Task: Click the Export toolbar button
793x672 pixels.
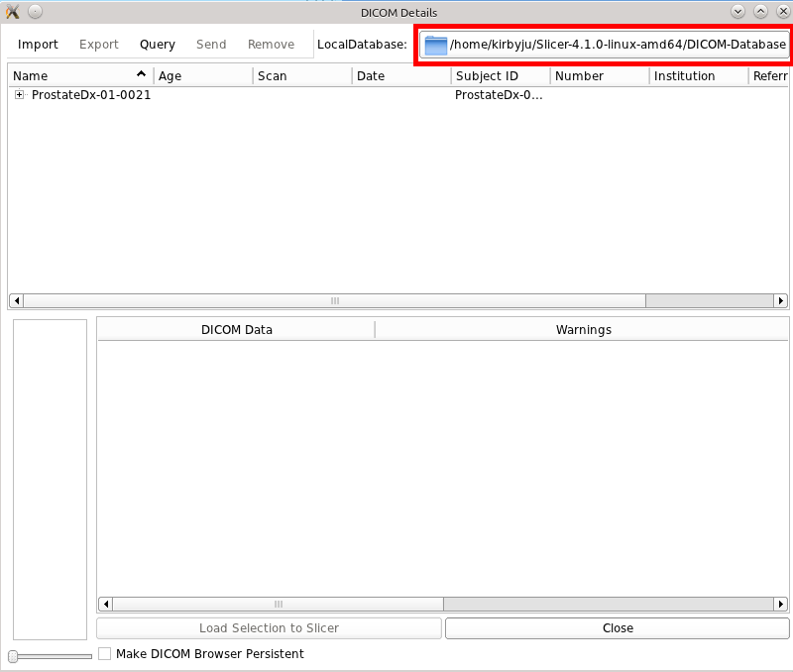Action: tap(99, 45)
